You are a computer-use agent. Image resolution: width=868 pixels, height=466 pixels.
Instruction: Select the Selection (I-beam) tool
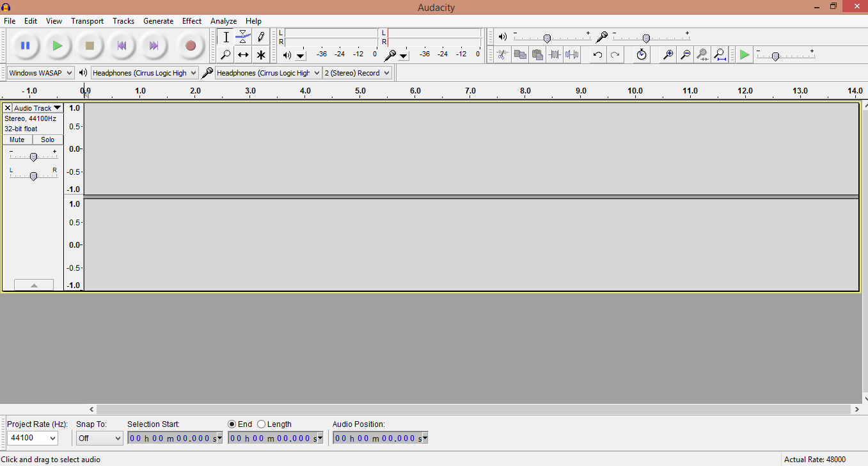pos(226,37)
